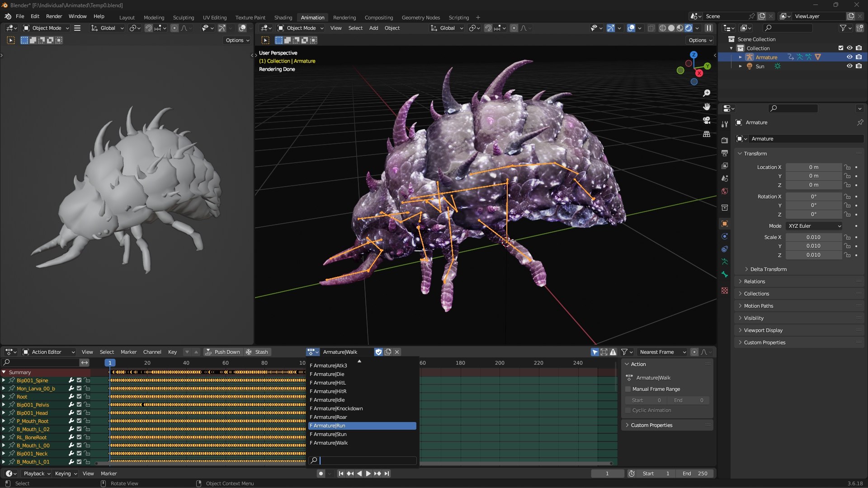This screenshot has width=868, height=488.
Task: Lock the Location X transform
Action: 848,167
